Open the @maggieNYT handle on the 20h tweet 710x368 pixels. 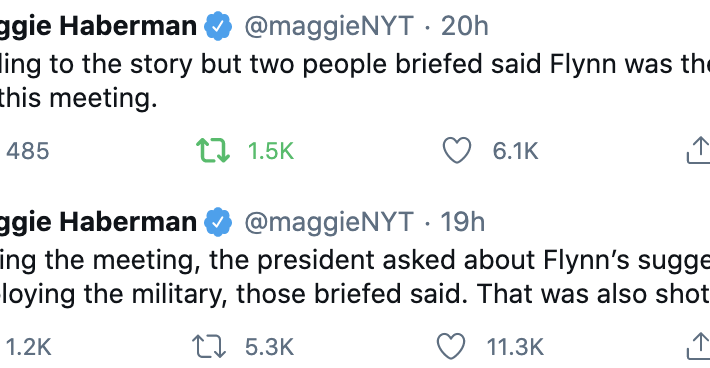[329, 26]
